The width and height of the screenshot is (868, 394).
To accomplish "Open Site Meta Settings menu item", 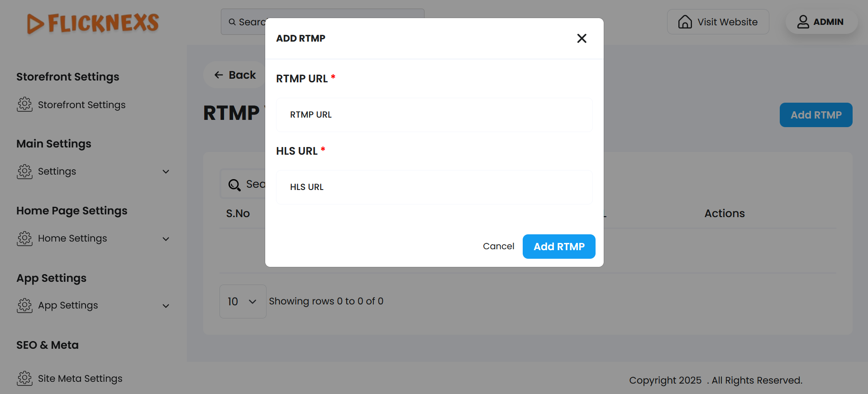I will tap(80, 379).
